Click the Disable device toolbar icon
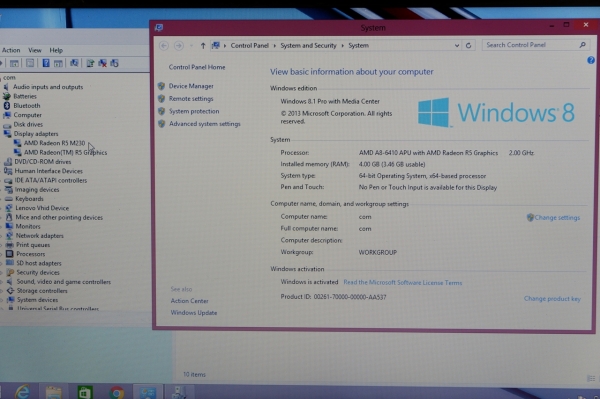This screenshot has height=399, width=600. pos(114,63)
